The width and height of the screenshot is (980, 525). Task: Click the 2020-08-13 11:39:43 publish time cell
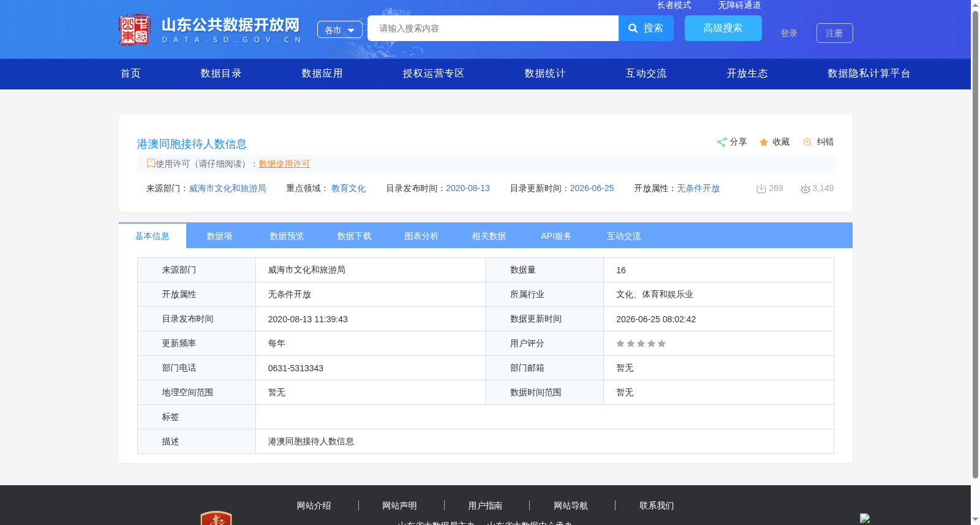(371, 319)
